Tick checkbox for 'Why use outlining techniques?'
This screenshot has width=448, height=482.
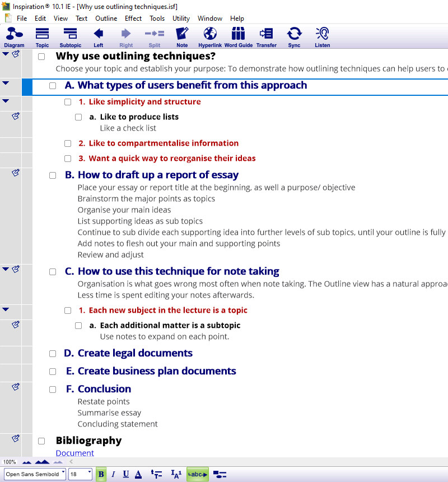pyautogui.click(x=41, y=57)
